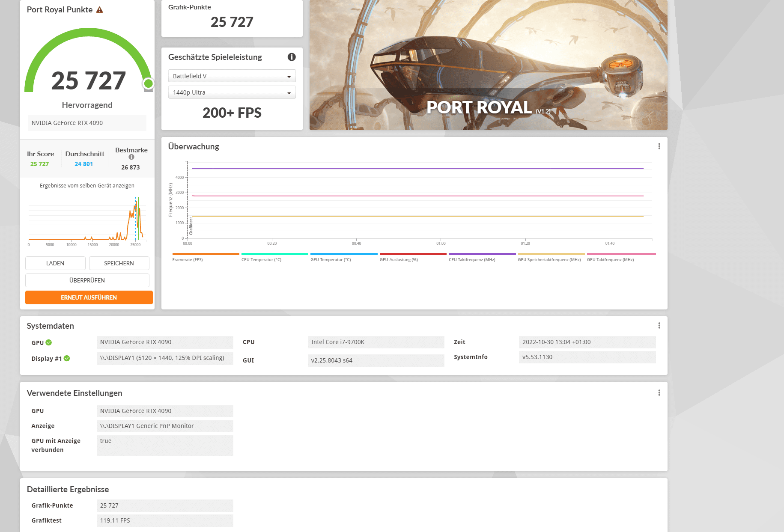Viewport: 784px width, 532px height.
Task: Click the Display #1 resolution value field
Action: (x=165, y=358)
